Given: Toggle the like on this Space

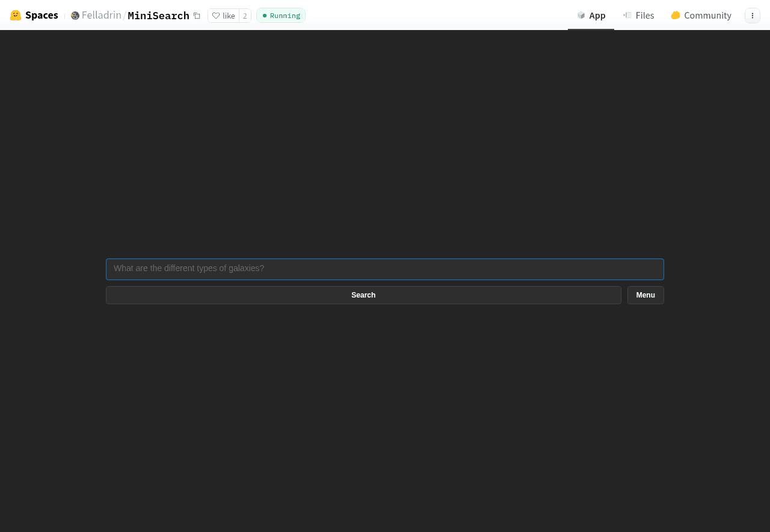Looking at the screenshot, I should [222, 15].
